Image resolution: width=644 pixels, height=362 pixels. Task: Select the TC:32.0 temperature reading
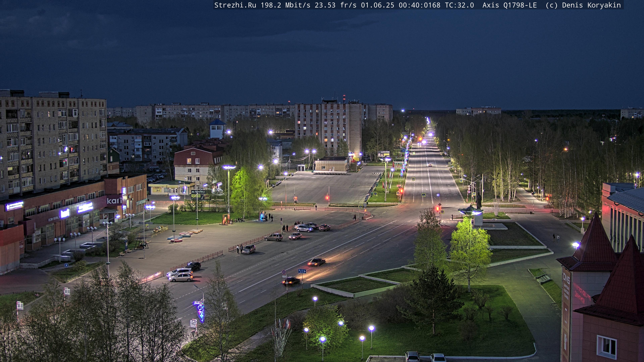click(x=459, y=5)
